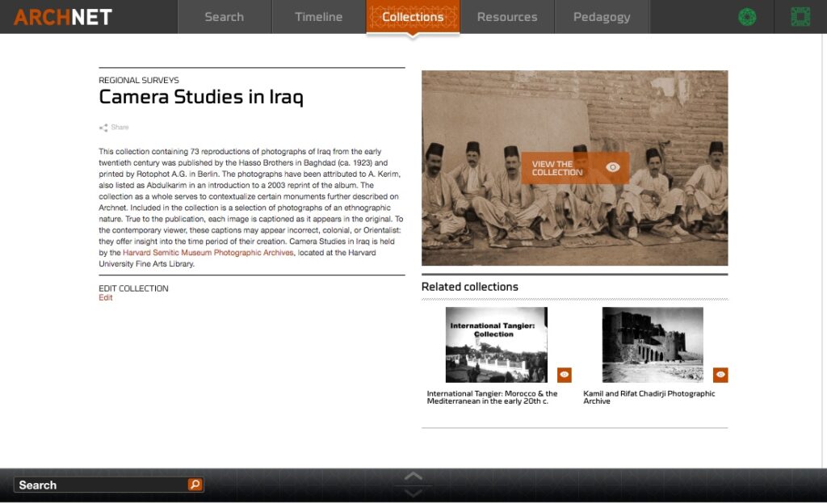Switch to the Timeline tab

[318, 16]
